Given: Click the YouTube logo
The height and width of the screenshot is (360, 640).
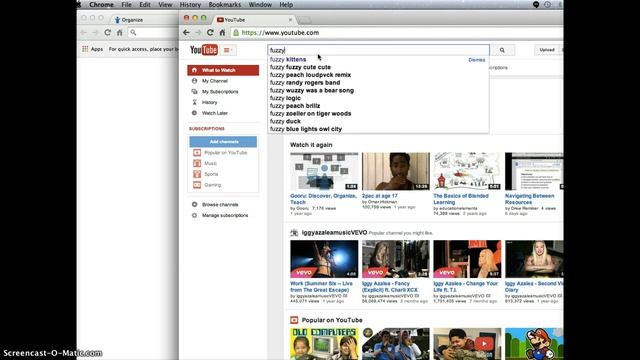Looking at the screenshot, I should tap(203, 50).
